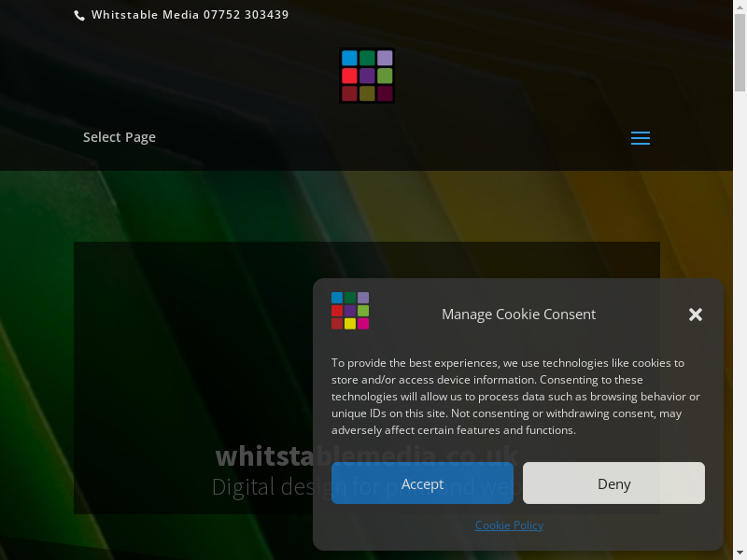
Task: Click the yellow square in cookie dialog logo
Action: click(350, 324)
